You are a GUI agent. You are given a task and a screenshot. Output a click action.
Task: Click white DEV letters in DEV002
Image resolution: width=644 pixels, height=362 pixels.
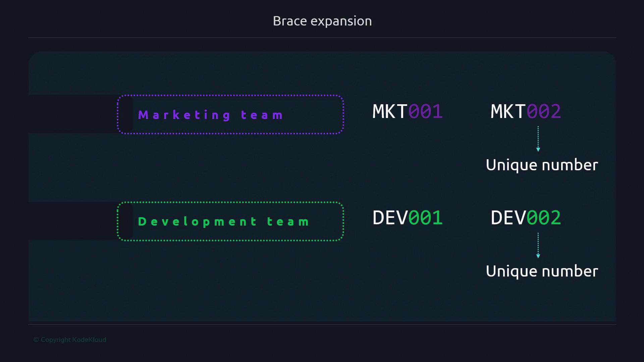508,218
